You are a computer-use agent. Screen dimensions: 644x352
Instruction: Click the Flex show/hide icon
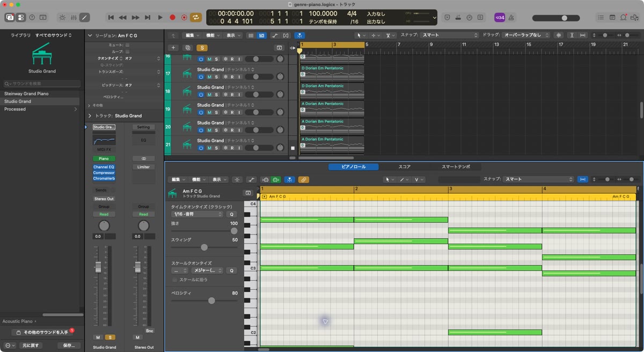286,35
